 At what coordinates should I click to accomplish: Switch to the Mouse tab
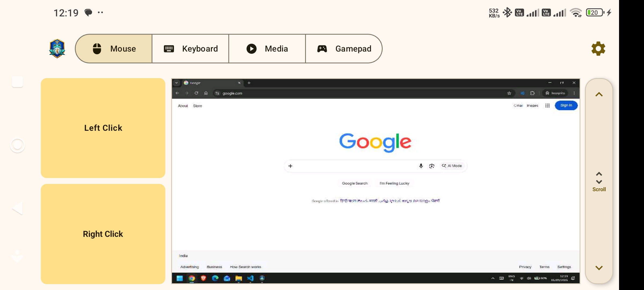(x=114, y=49)
